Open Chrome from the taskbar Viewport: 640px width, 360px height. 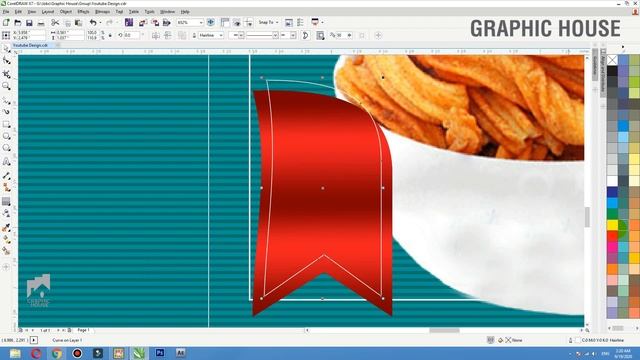tap(56, 353)
